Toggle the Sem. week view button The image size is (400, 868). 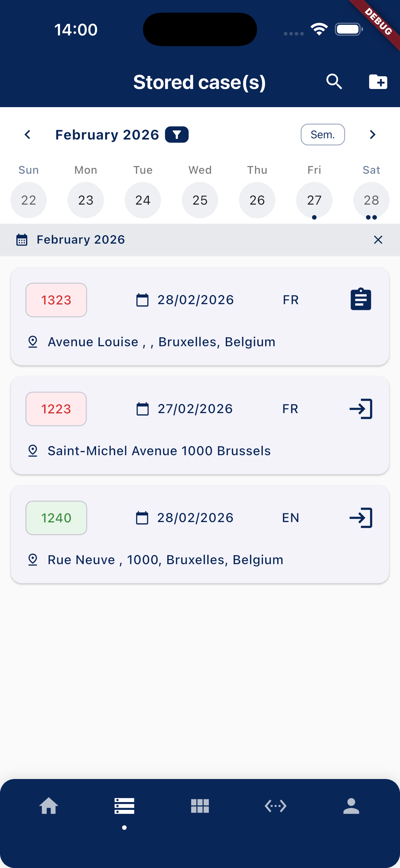[322, 135]
